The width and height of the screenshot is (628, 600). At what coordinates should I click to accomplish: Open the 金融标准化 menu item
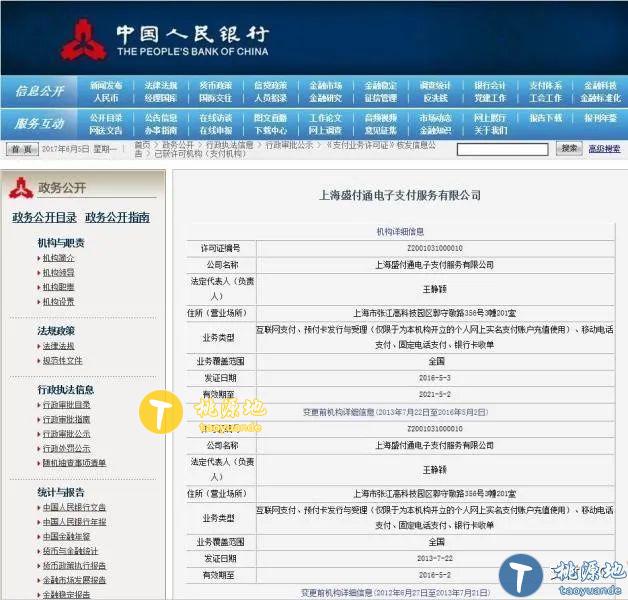pos(600,98)
